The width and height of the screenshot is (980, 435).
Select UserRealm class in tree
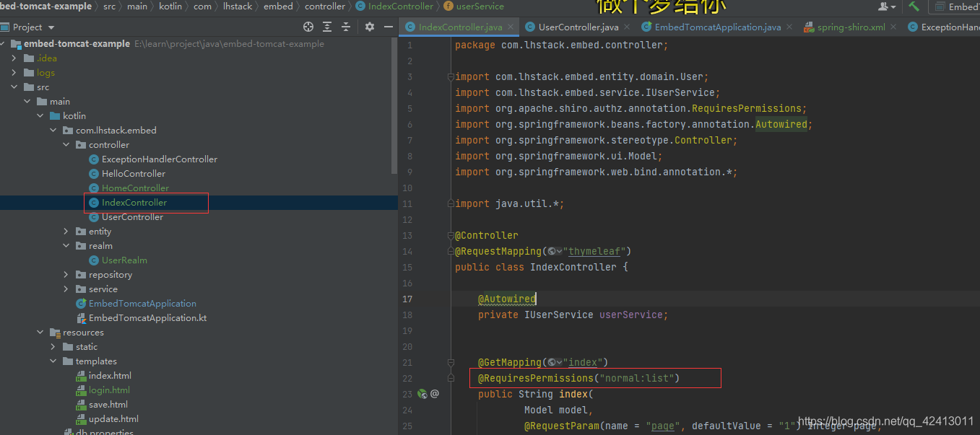click(124, 260)
